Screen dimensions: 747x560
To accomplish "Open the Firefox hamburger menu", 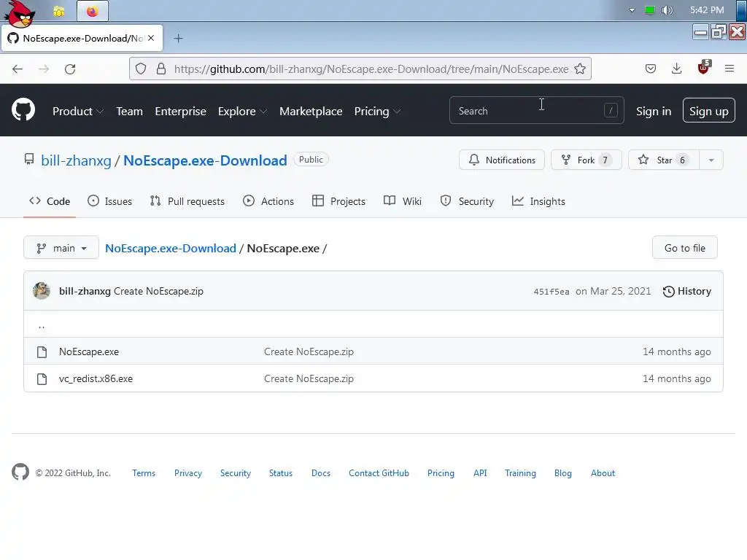I will tap(729, 69).
